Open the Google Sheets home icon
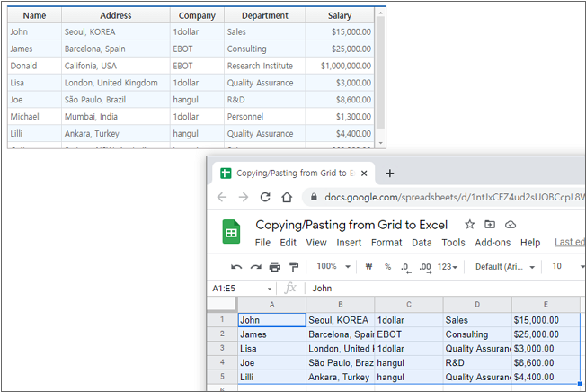This screenshot has width=586, height=392. coord(231,233)
